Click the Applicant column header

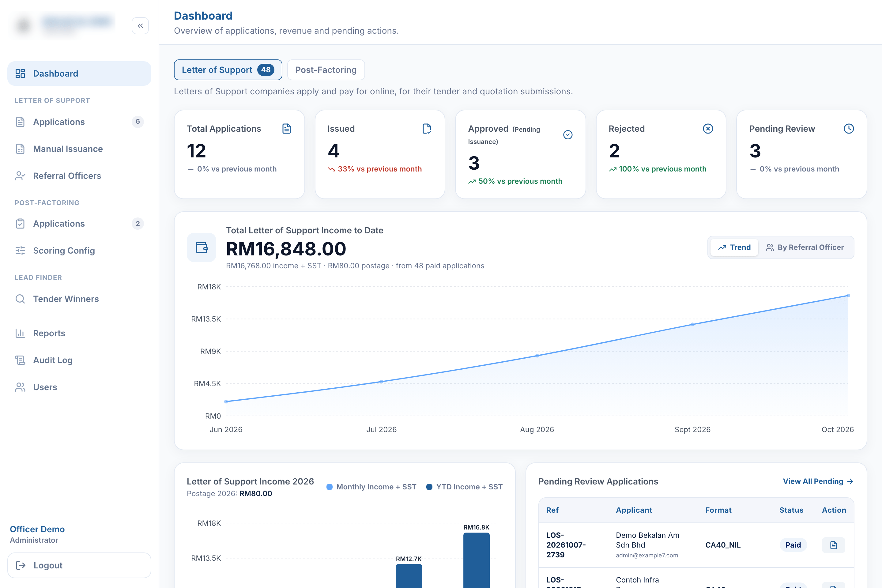634,510
